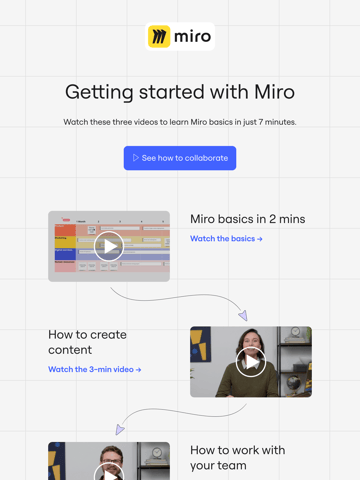This screenshot has width=360, height=480.
Task: Play the man presenter's team video
Action: (x=109, y=461)
